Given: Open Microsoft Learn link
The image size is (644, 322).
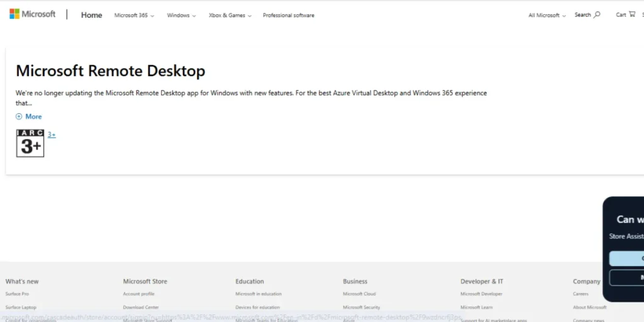Looking at the screenshot, I should [477, 307].
